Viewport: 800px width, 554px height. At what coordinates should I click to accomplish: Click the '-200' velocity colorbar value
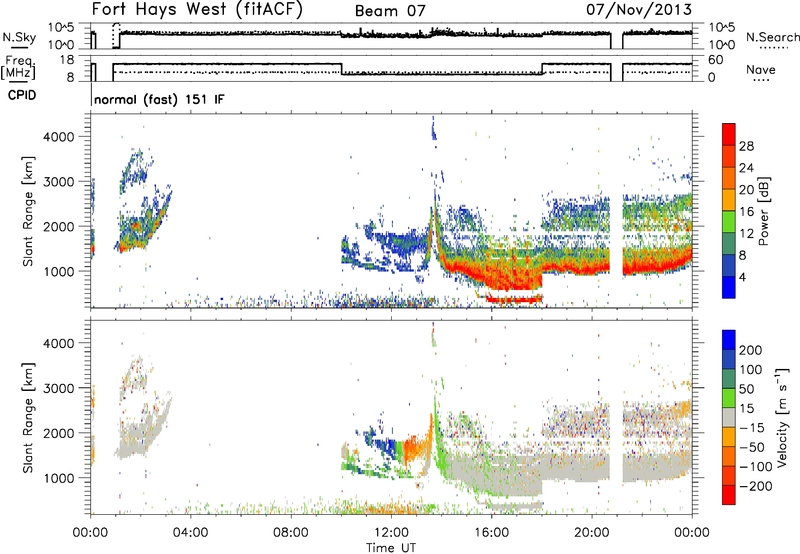point(756,486)
